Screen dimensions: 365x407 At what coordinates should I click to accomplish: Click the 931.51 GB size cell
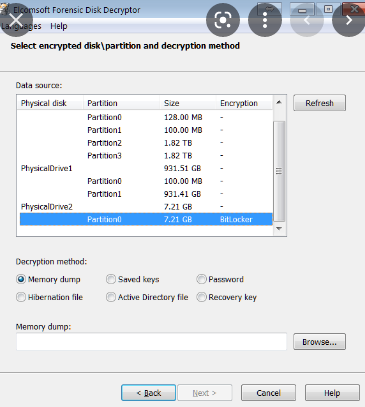[182, 168]
